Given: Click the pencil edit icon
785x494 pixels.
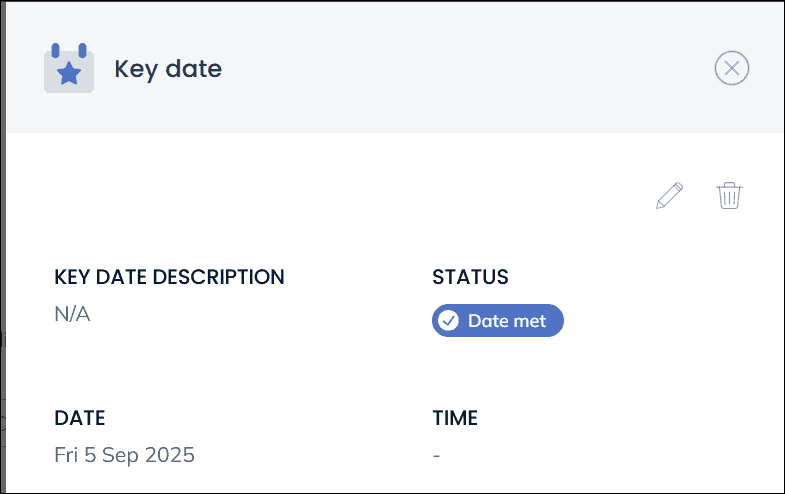Looking at the screenshot, I should pos(669,195).
